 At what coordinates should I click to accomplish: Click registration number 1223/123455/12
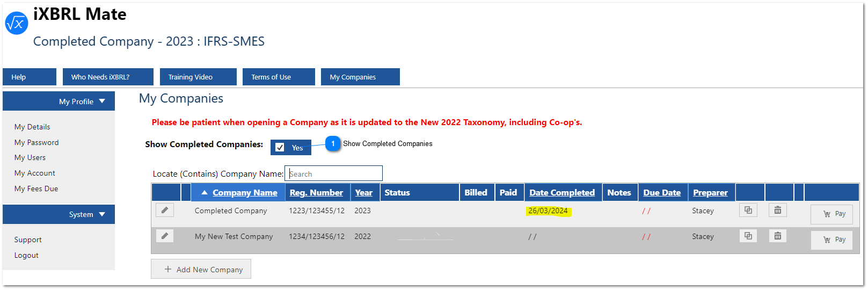(x=317, y=211)
